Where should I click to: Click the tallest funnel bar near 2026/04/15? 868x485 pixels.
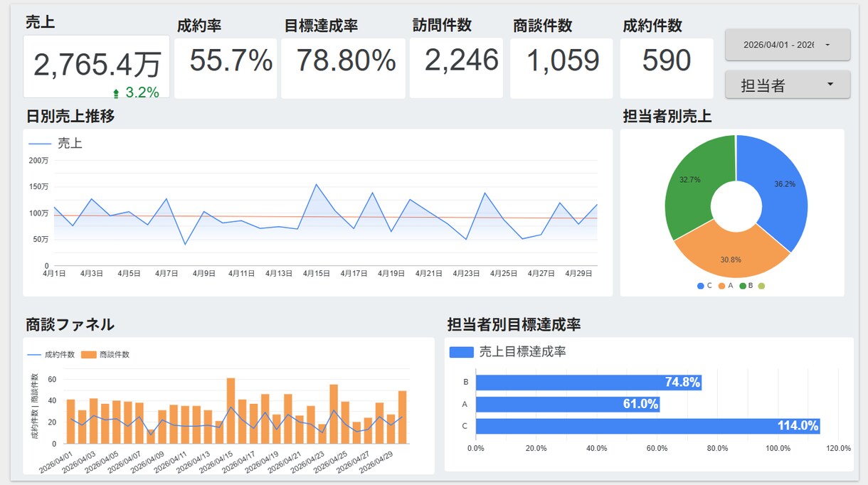231,410
